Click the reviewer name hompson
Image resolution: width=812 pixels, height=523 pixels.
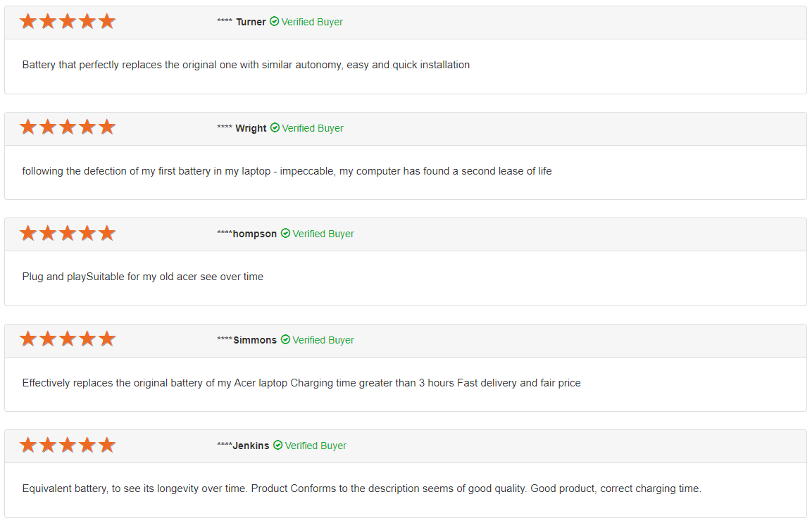pos(255,234)
